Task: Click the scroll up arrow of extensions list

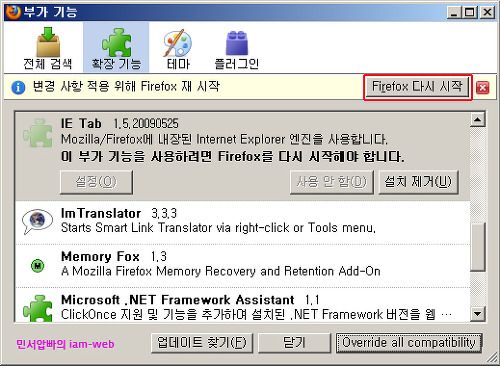Action: (477, 119)
